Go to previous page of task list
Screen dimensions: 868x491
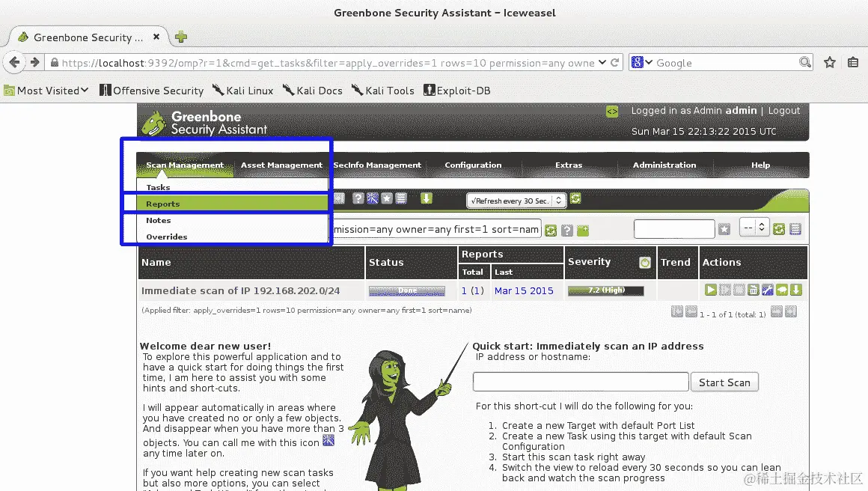click(x=691, y=311)
